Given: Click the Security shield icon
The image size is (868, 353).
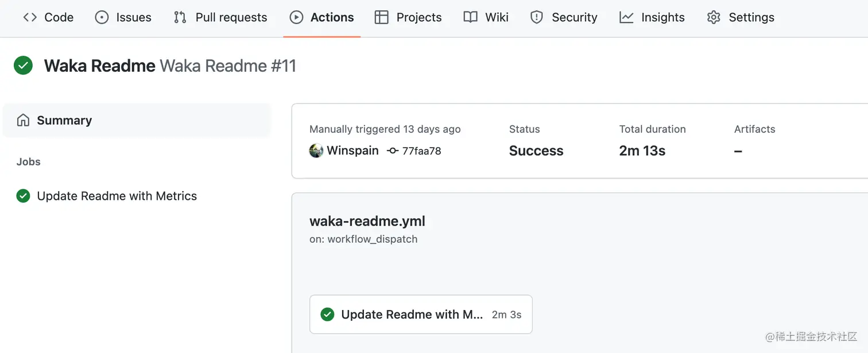Looking at the screenshot, I should coord(537,17).
